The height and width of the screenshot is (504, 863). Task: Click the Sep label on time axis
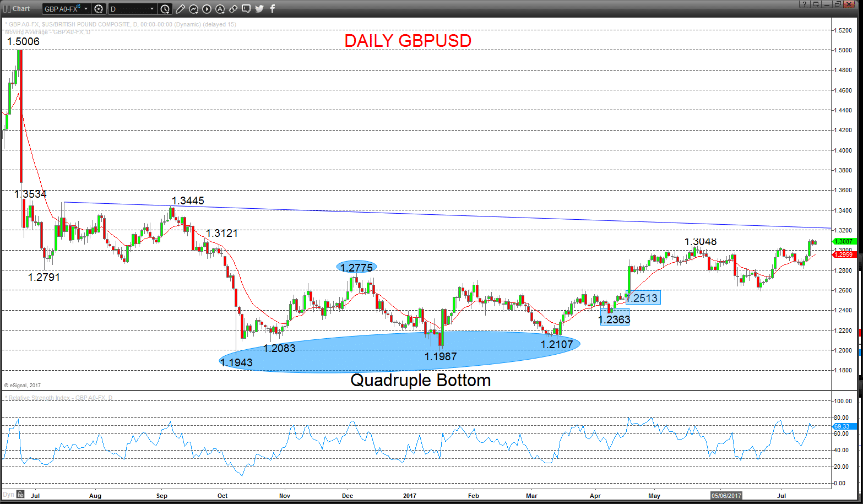161,496
